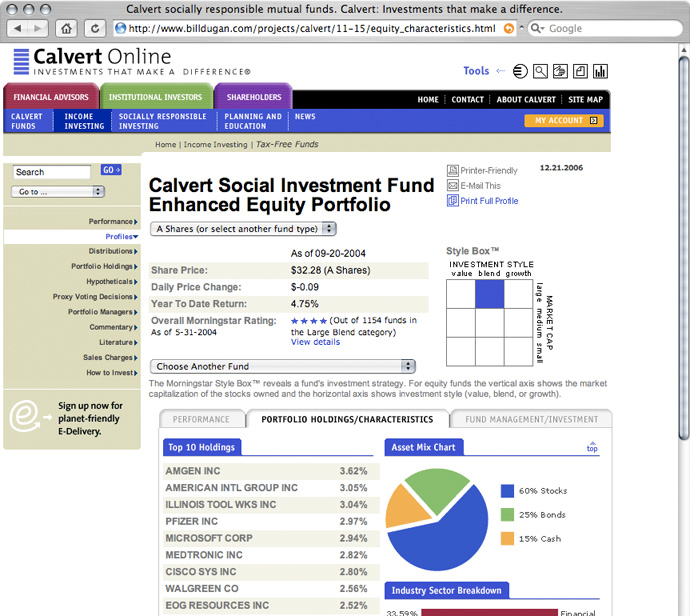Click the vertical page scrollbar thumb
Screen dimensions: 690x616
[684, 246]
